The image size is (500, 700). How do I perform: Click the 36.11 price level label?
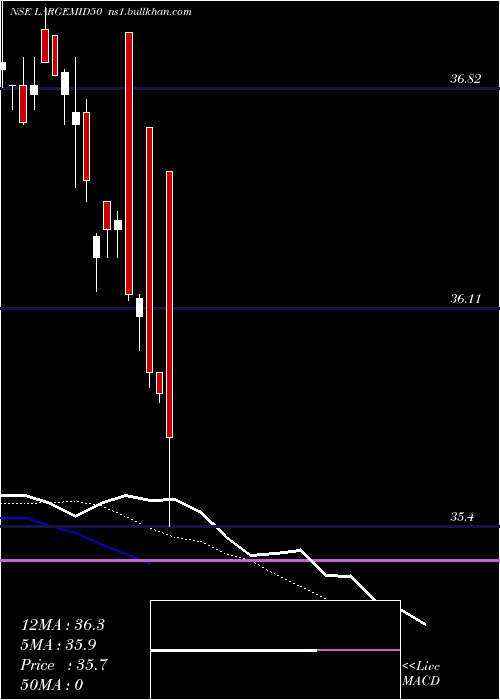[465, 299]
